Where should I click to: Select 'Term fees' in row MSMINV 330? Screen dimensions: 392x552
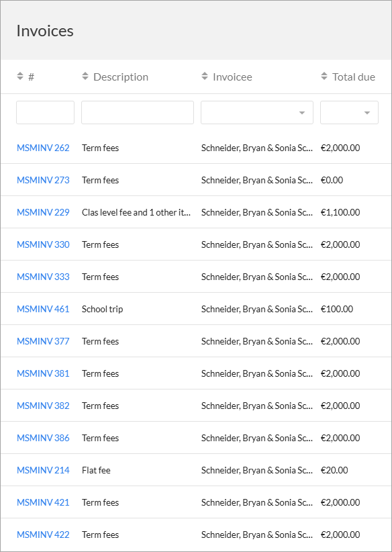100,244
